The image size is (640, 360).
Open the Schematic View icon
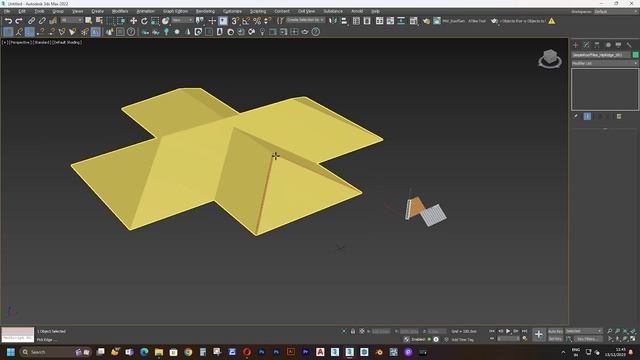(x=401, y=21)
